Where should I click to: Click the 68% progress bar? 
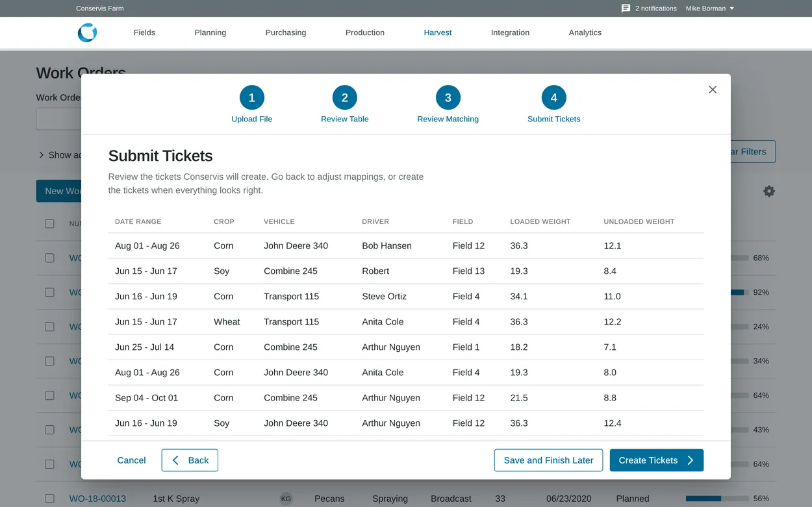click(x=739, y=258)
